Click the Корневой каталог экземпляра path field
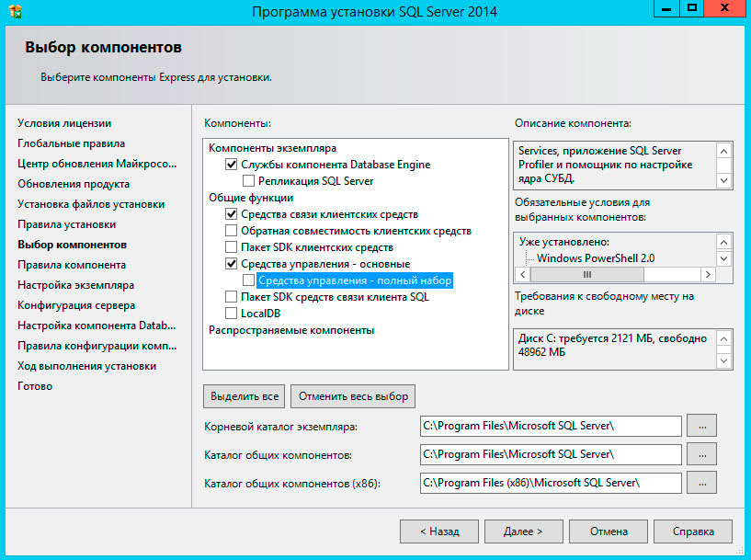751x560 pixels. (551, 426)
